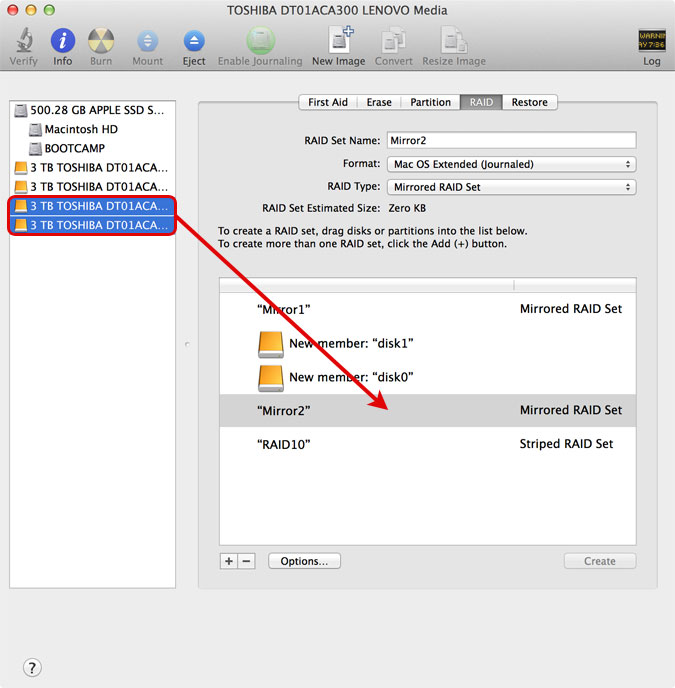Click the plus button to add RAID set
Image resolution: width=675 pixels, height=688 pixels.
(x=229, y=561)
